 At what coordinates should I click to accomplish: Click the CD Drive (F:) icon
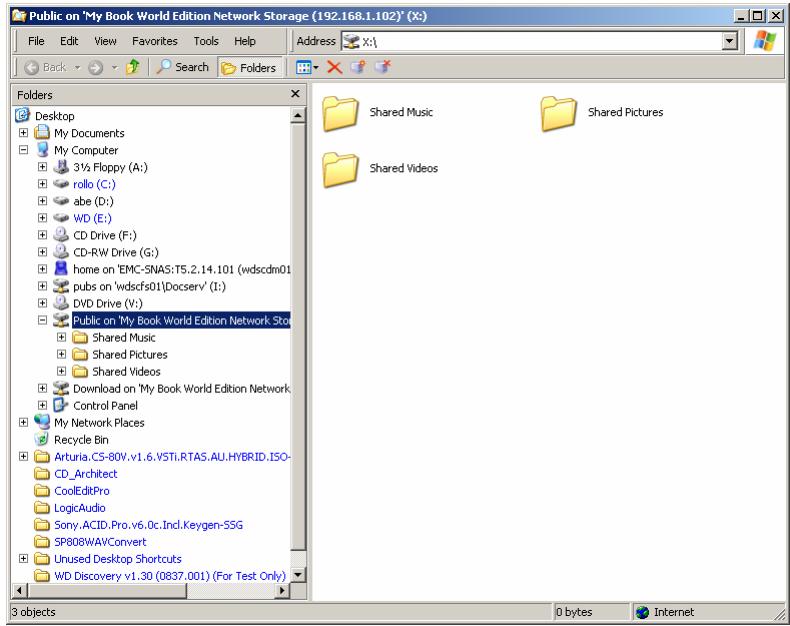click(x=61, y=235)
